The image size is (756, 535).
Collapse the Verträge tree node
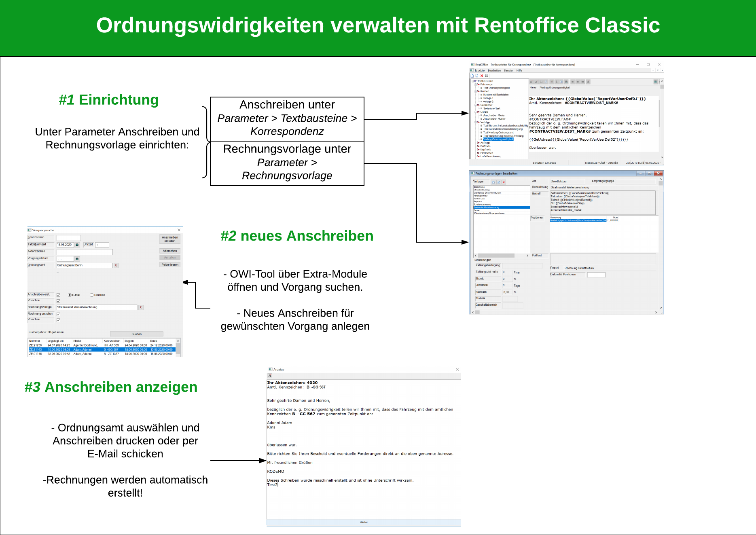click(475, 122)
